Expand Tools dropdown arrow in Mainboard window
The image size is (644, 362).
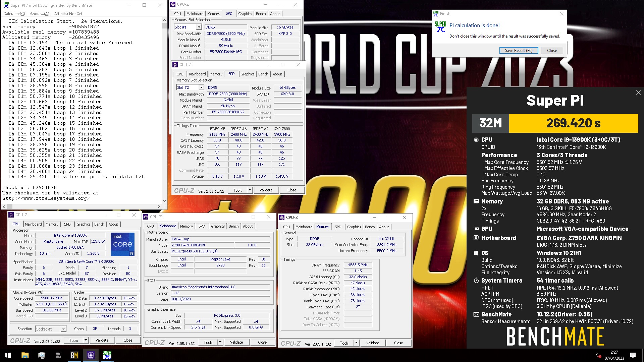pos(220,342)
